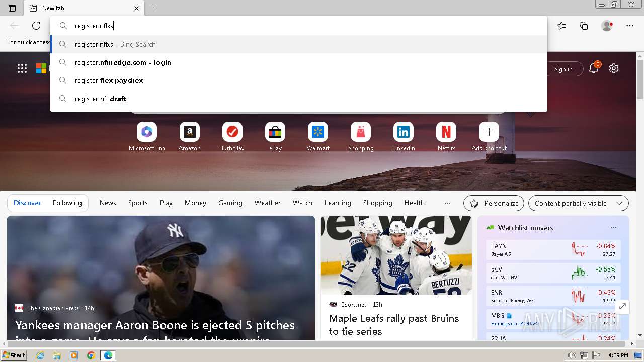Viewport: 644px width, 362px height.
Task: Open the 5CV CureVac NV stock row
Action: click(x=553, y=273)
